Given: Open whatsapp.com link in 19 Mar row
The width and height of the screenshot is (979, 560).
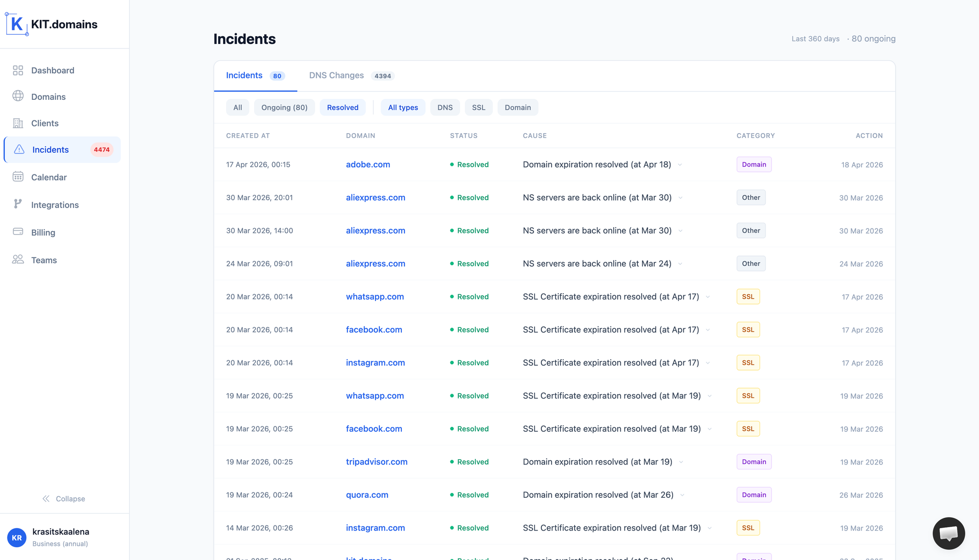Looking at the screenshot, I should pyautogui.click(x=375, y=396).
